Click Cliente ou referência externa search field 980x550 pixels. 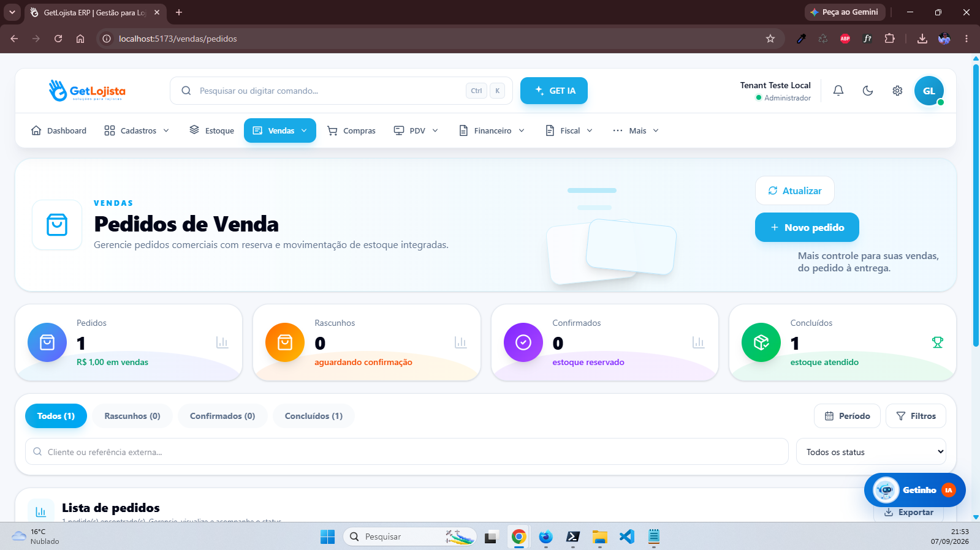click(x=407, y=452)
